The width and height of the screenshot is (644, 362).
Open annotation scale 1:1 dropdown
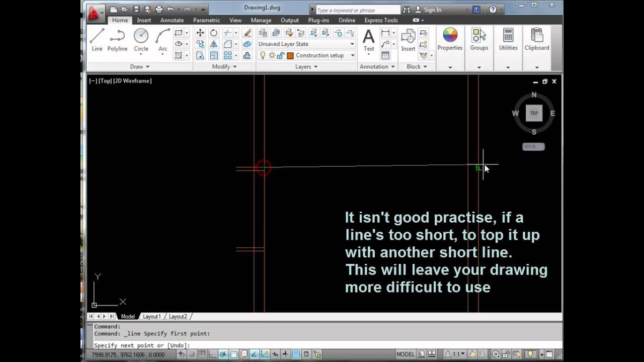click(x=455, y=354)
